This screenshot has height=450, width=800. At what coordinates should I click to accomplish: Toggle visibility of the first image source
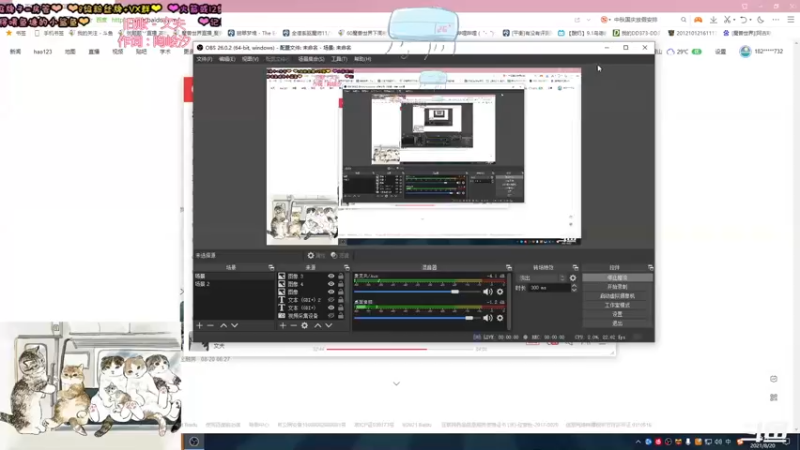[x=331, y=276]
